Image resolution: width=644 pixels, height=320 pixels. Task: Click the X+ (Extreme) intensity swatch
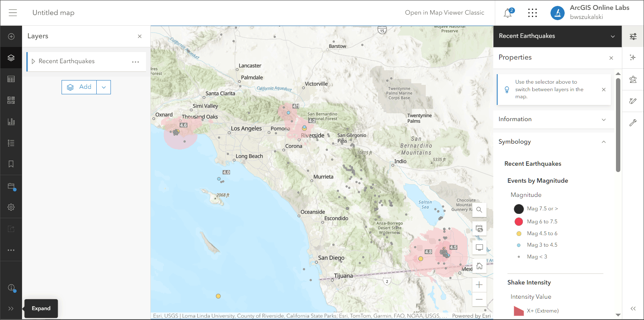[x=519, y=311]
